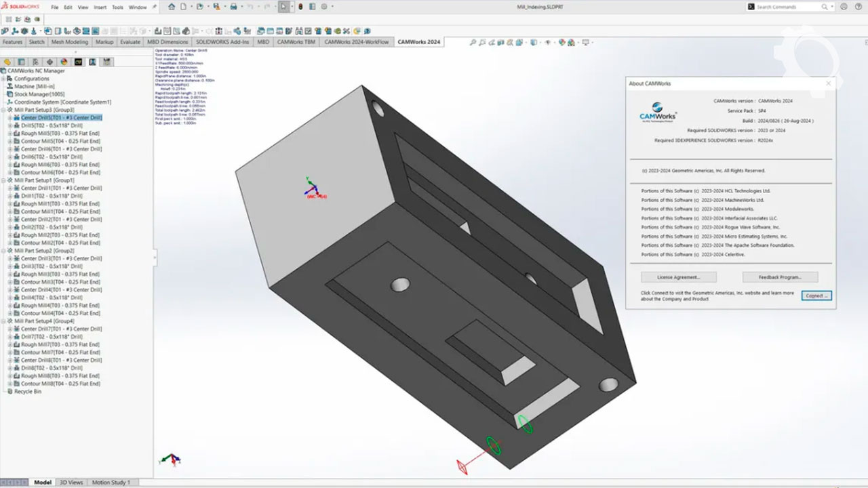Open the Insert menu
Viewport: 868px width, 488px height.
click(x=100, y=7)
